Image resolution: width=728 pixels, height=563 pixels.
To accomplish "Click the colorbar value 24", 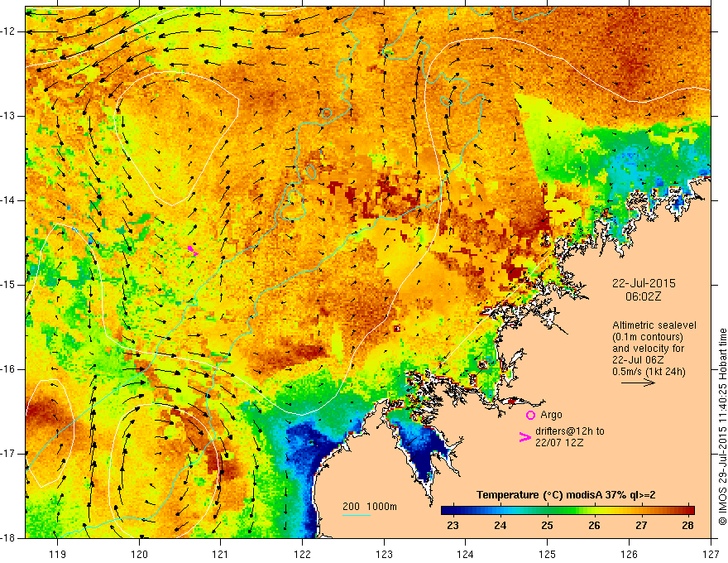I will click(500, 526).
